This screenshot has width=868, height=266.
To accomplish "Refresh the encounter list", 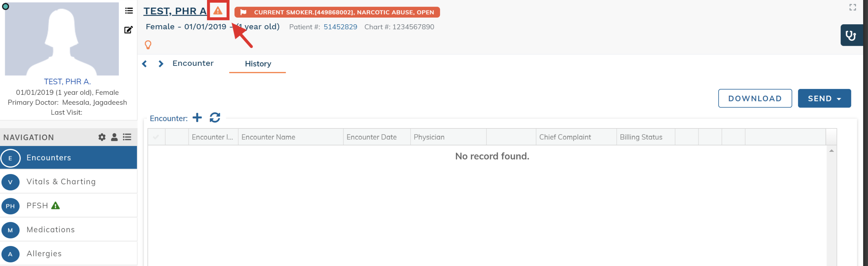I will [x=215, y=118].
